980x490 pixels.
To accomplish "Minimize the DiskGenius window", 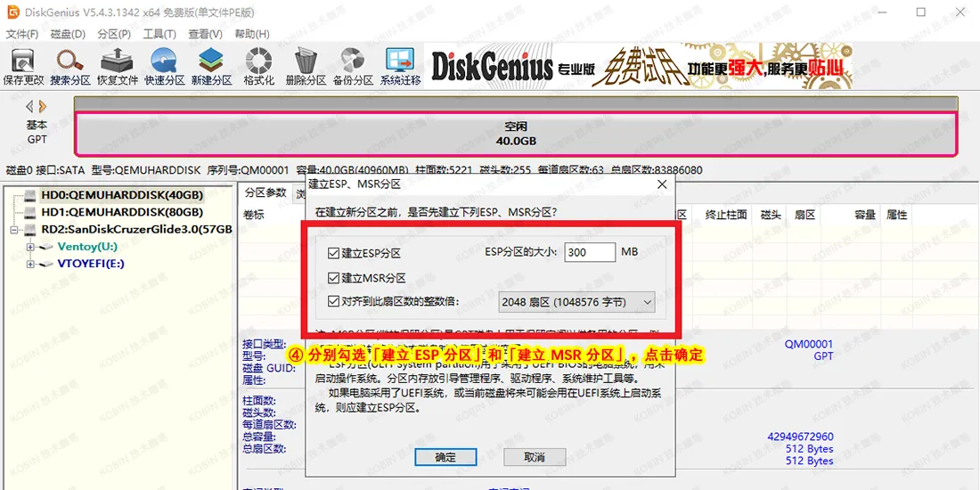I will (881, 12).
